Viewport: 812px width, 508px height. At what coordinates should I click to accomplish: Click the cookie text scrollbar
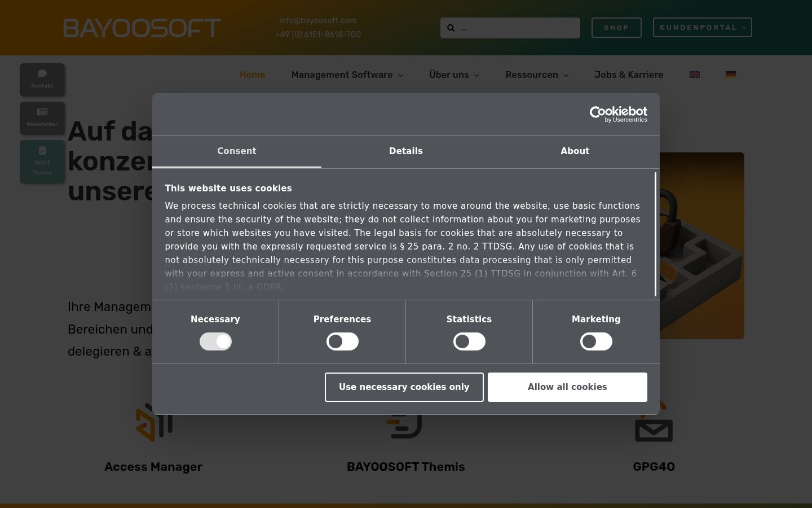656,234
